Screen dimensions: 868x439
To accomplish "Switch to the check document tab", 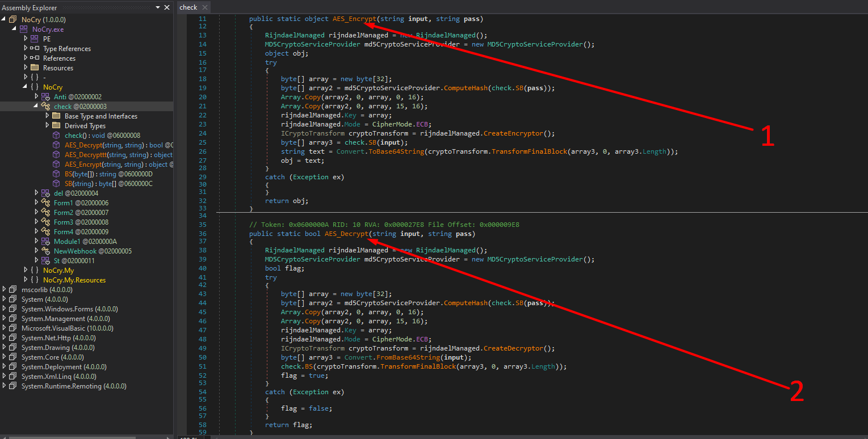I will 188,7.
